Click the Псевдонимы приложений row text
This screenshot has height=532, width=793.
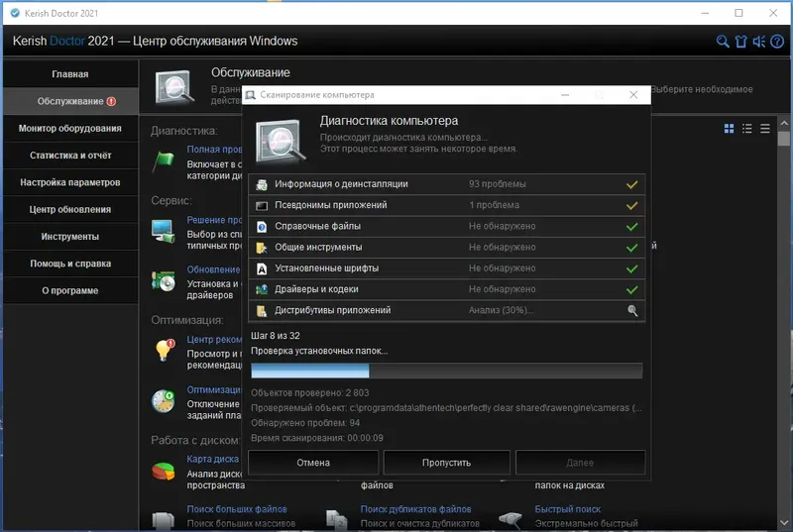click(x=331, y=205)
